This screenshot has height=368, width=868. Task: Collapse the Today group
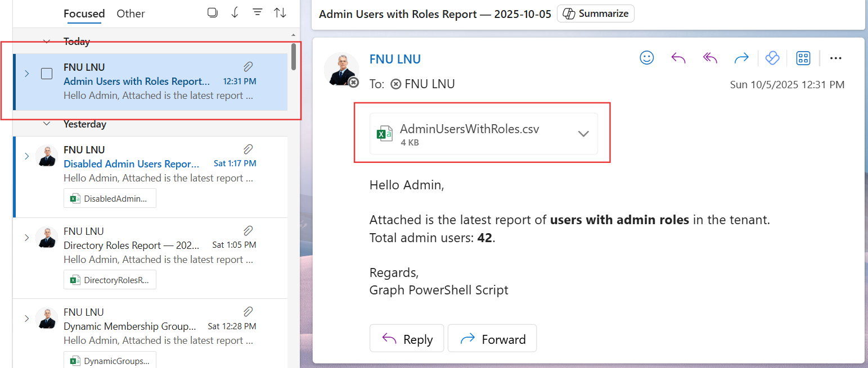pyautogui.click(x=47, y=42)
